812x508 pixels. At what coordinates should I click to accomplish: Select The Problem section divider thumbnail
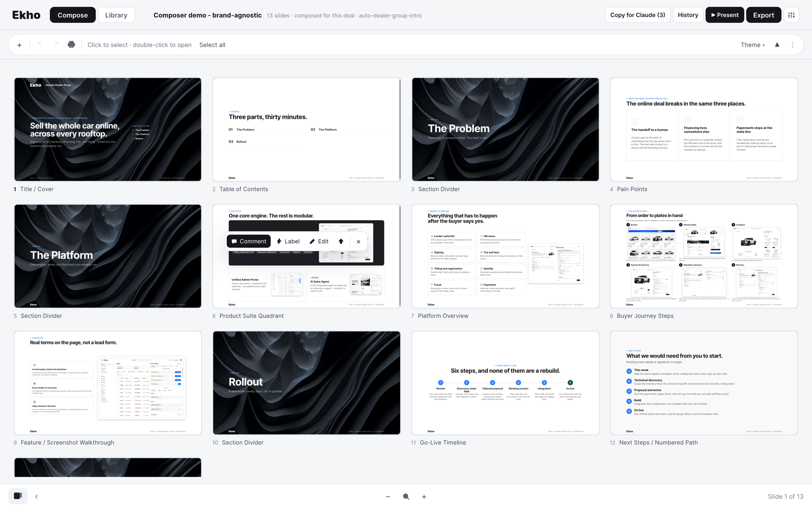pos(505,130)
